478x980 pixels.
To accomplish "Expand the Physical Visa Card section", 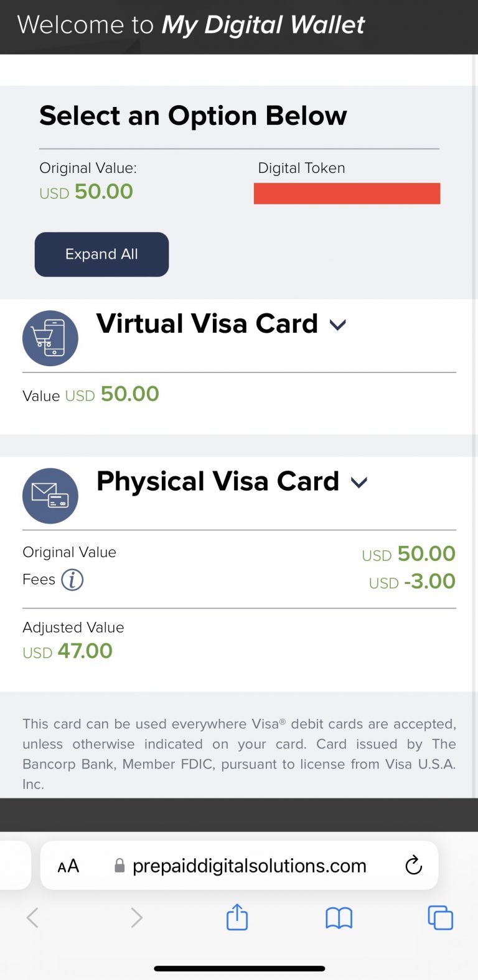I will point(358,482).
